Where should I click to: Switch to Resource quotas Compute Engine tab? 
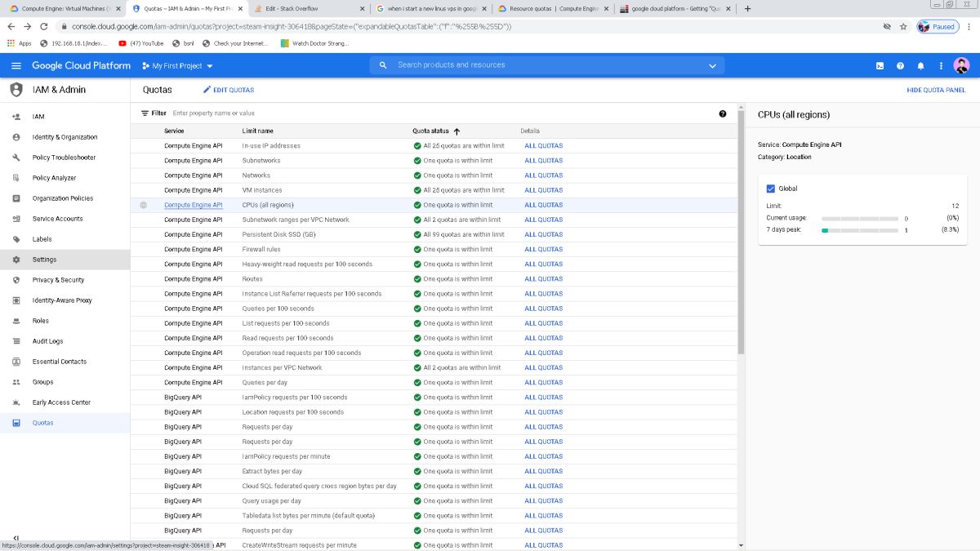[x=553, y=8]
